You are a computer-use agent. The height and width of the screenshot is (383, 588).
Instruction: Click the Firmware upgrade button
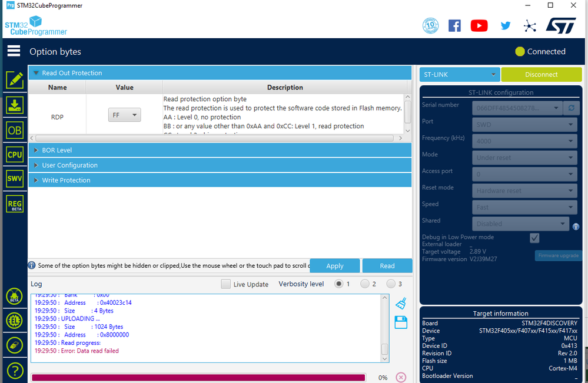[x=559, y=255]
